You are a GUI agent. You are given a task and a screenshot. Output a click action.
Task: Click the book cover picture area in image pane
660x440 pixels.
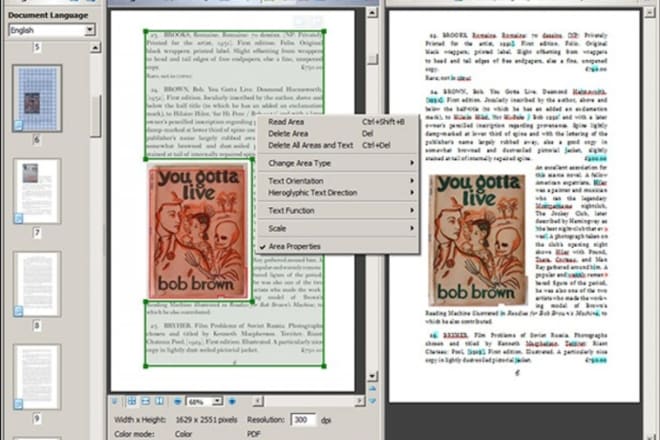198,231
